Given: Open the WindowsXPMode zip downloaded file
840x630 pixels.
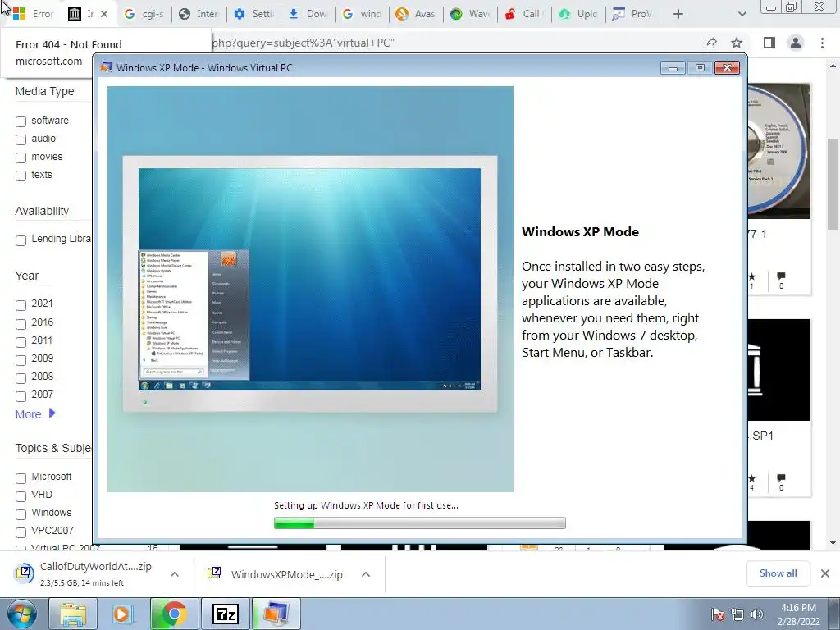Looking at the screenshot, I should [276, 574].
